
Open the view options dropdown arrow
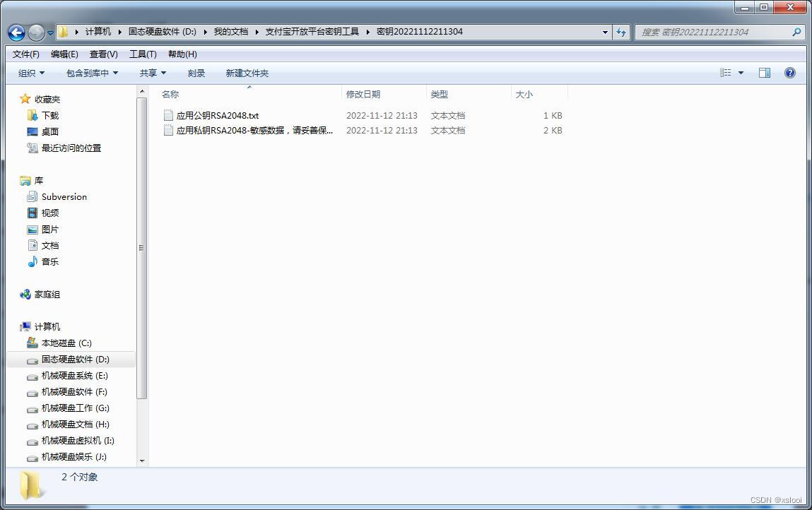tap(741, 73)
